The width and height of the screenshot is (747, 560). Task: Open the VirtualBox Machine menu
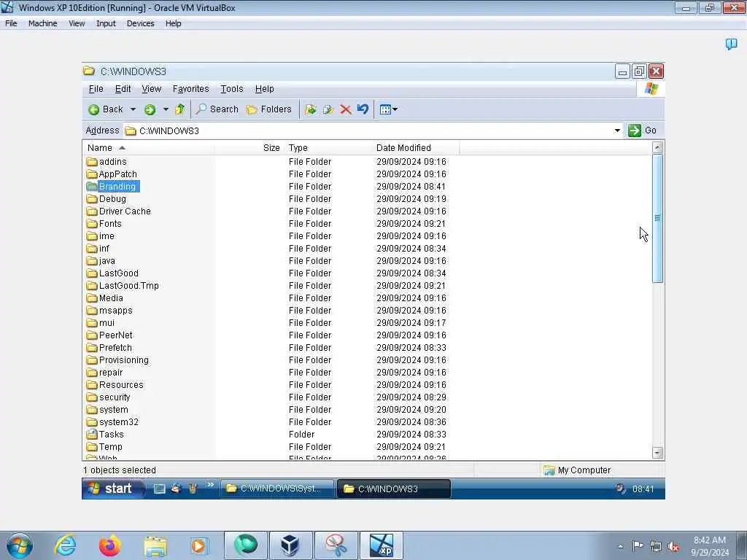(x=43, y=23)
